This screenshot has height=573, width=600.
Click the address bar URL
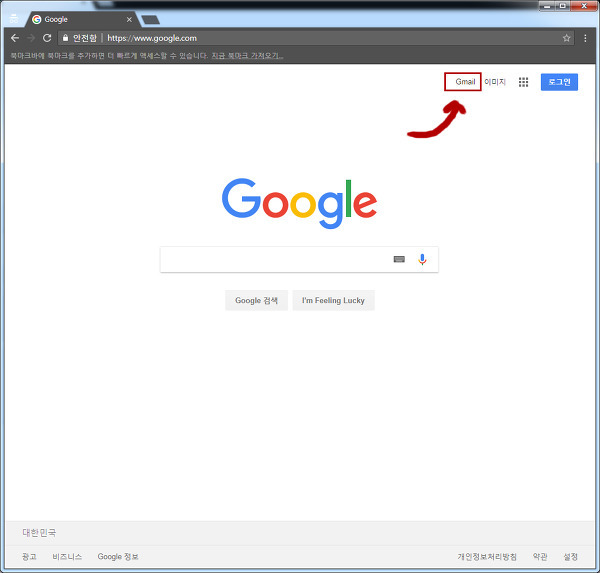pyautogui.click(x=152, y=38)
